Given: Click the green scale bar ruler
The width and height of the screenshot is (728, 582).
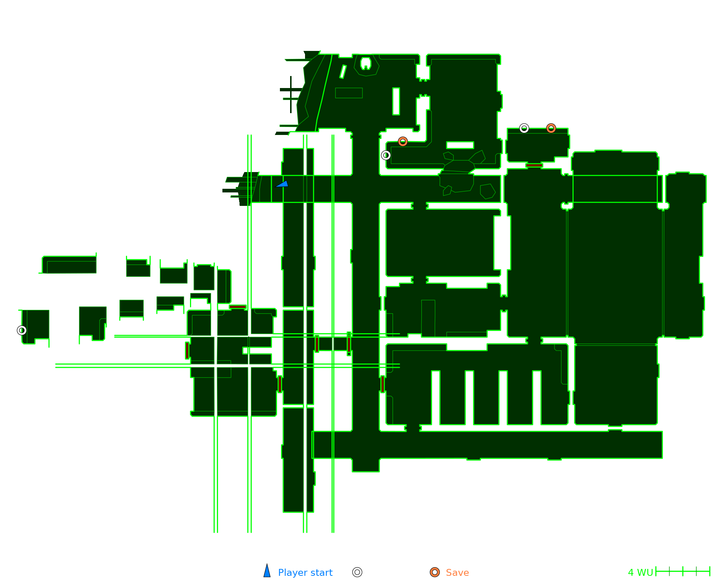Looking at the screenshot, I should coord(683,571).
